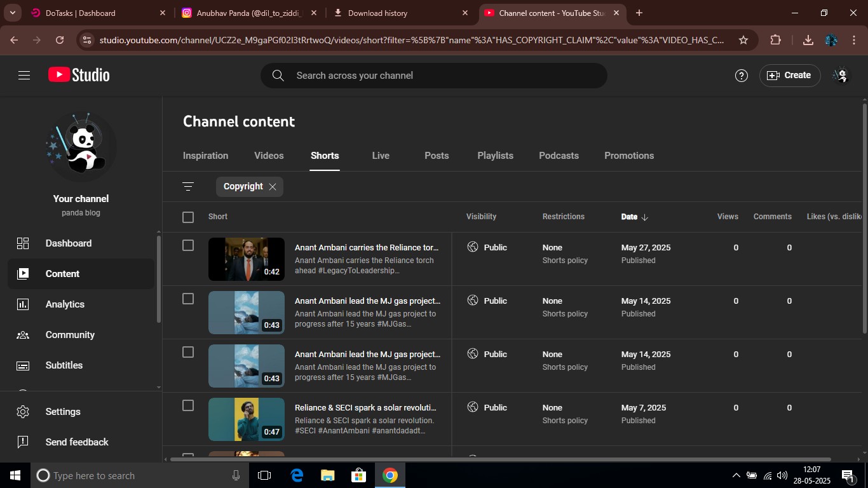Screen dimensions: 868x488
Task: Switch to the Podcasts tab
Action: [x=559, y=156]
